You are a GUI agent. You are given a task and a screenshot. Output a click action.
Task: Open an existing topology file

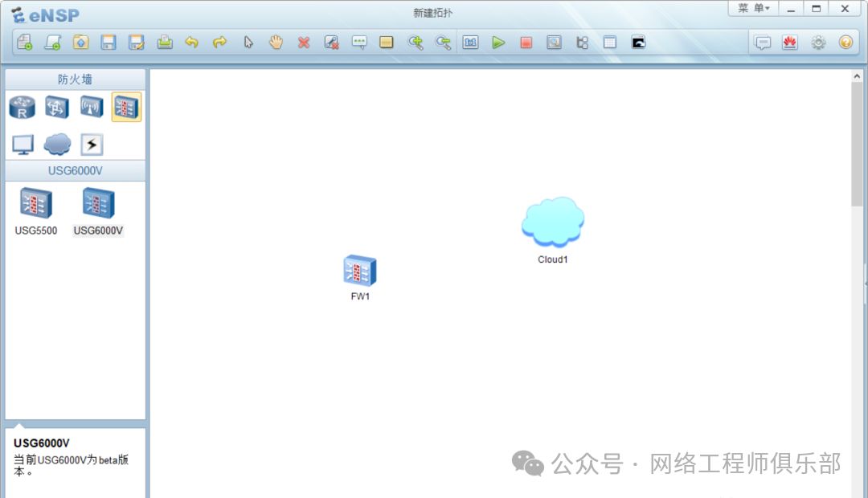coord(81,42)
